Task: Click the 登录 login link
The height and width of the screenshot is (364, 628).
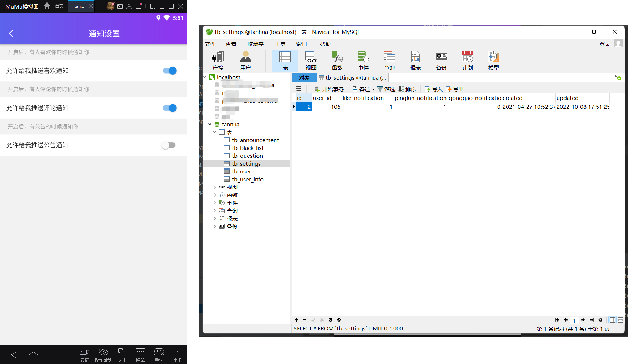Action: coord(605,44)
